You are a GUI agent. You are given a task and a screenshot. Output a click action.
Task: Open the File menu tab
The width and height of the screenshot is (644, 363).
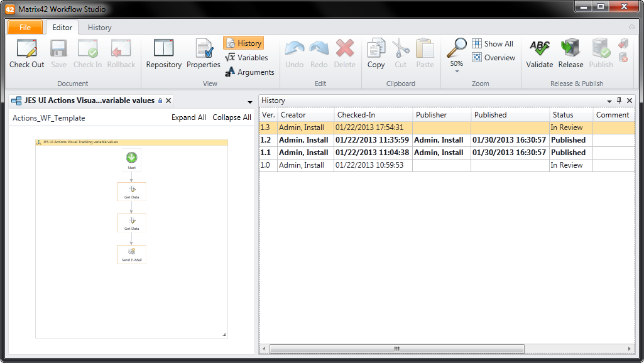[x=25, y=27]
